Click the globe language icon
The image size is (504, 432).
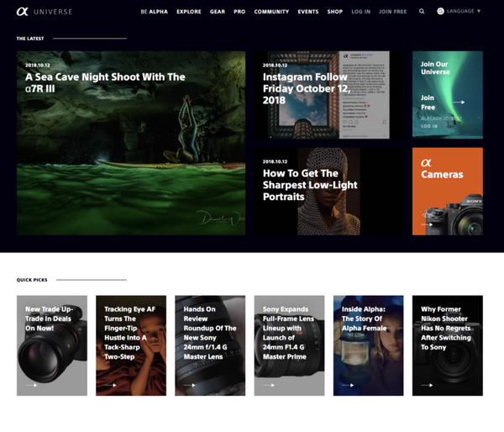pos(441,12)
